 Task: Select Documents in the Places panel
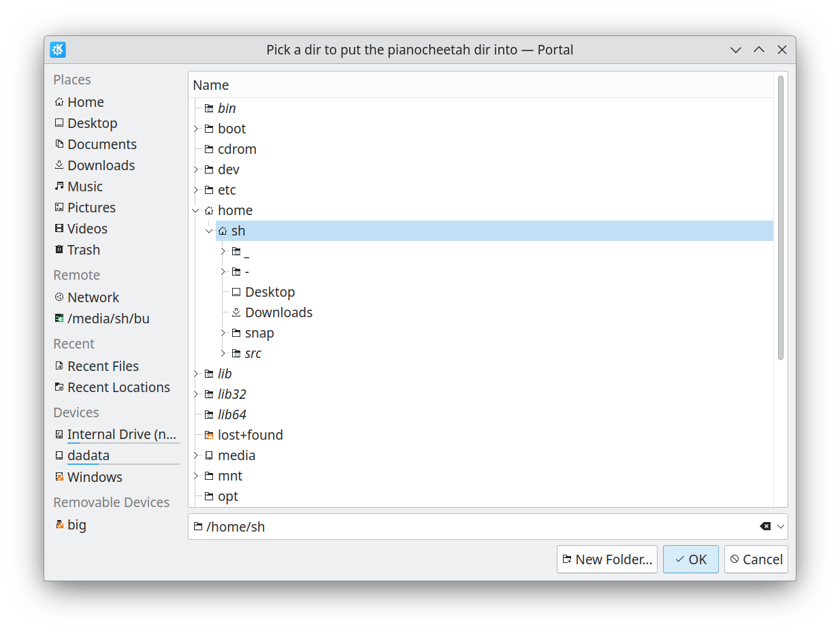pos(101,144)
